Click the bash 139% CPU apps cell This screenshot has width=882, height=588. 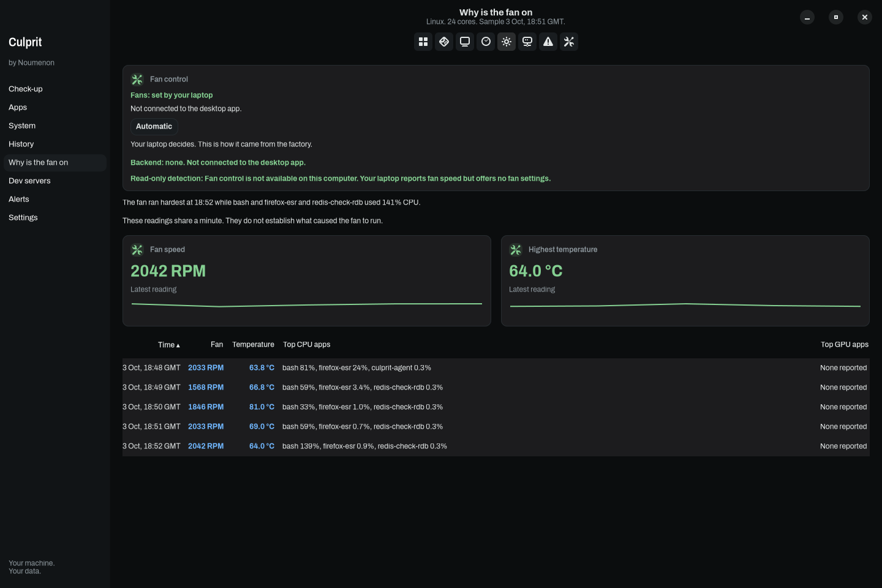[x=364, y=446]
